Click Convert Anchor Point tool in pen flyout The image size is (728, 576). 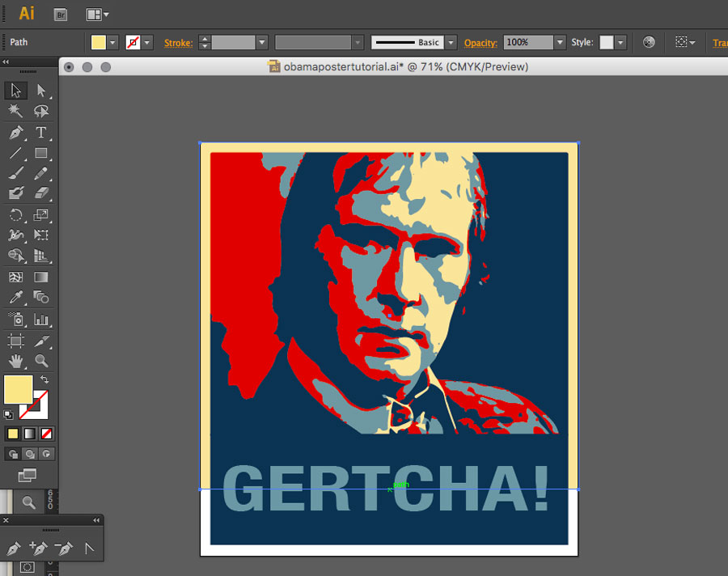coord(89,548)
